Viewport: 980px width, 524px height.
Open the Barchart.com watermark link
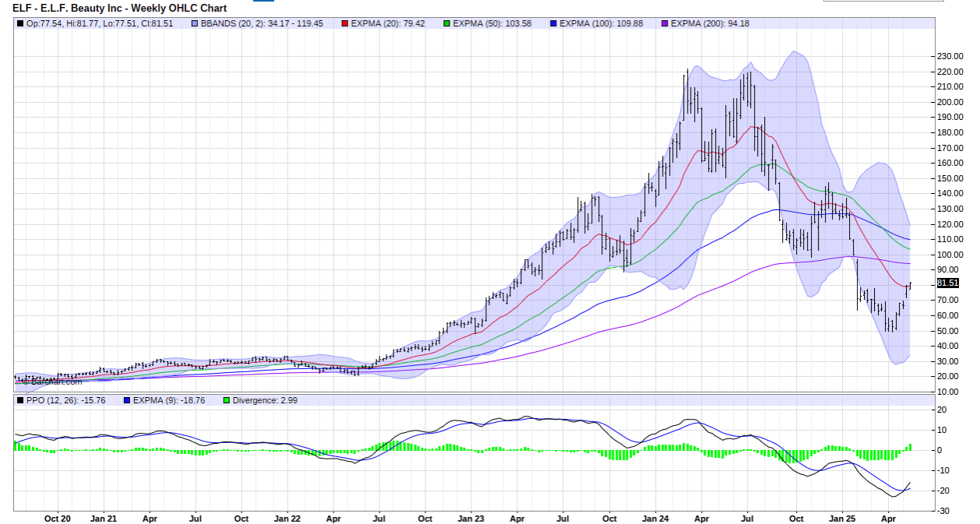pos(51,382)
